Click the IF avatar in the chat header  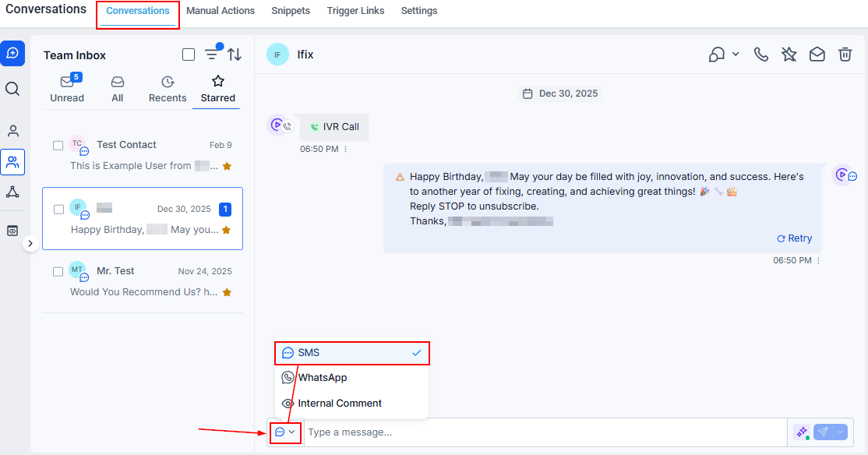277,55
